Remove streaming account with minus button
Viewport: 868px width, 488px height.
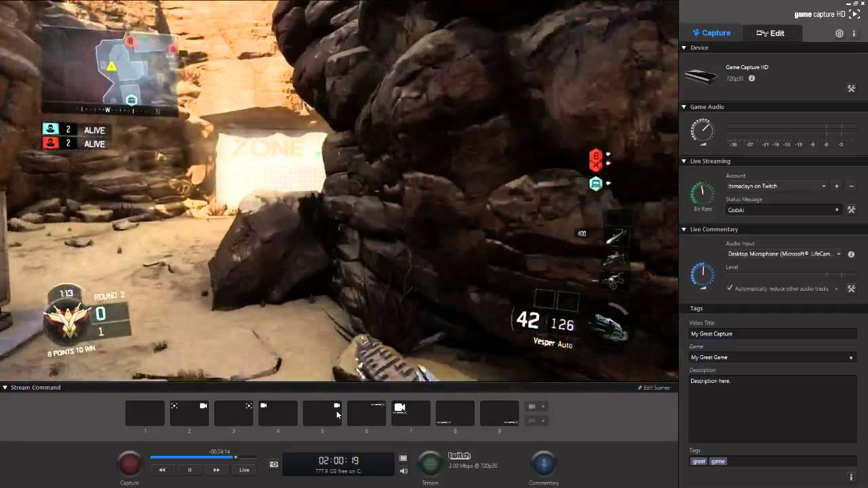(x=851, y=186)
